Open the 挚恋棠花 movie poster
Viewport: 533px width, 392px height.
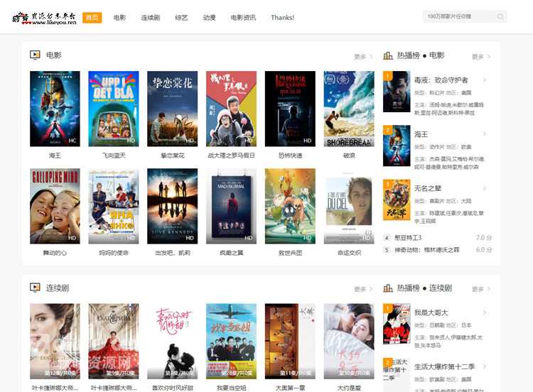pyautogui.click(x=173, y=109)
